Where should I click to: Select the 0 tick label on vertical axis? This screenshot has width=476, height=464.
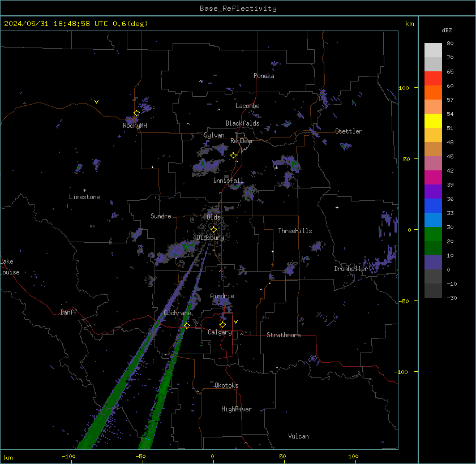tap(409, 230)
